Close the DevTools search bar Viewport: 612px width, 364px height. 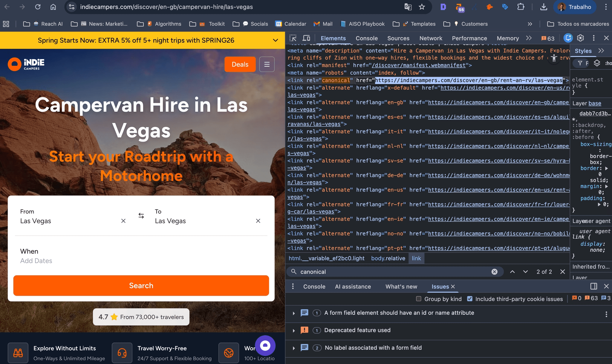(562, 272)
